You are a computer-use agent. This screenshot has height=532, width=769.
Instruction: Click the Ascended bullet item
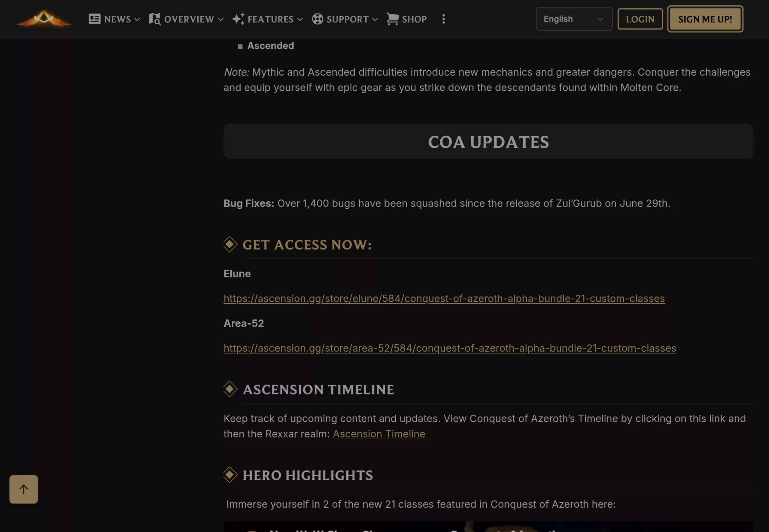click(270, 46)
